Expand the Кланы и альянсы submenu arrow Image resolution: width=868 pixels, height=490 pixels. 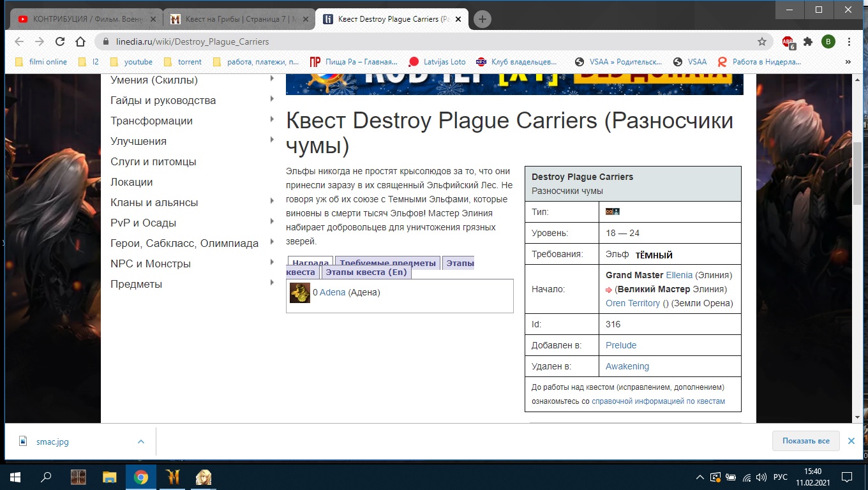[x=273, y=202]
